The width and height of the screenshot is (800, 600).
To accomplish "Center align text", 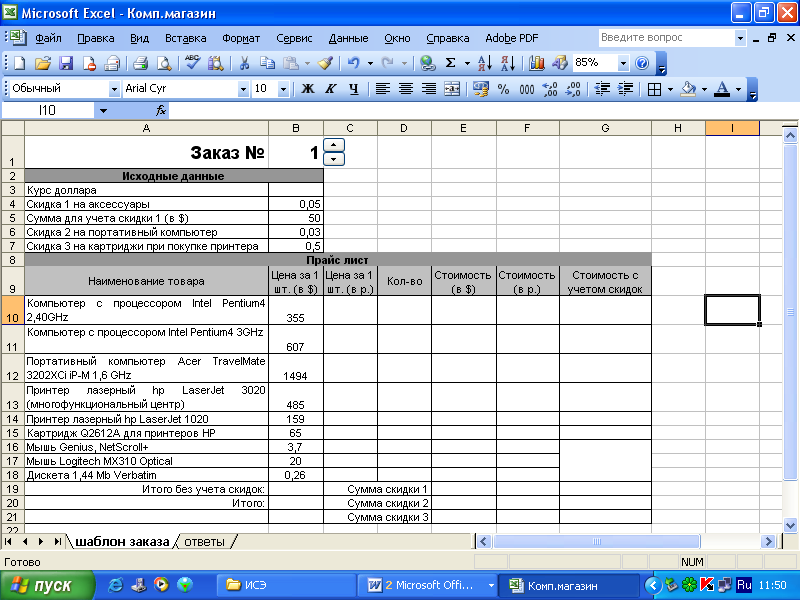I will point(406,89).
